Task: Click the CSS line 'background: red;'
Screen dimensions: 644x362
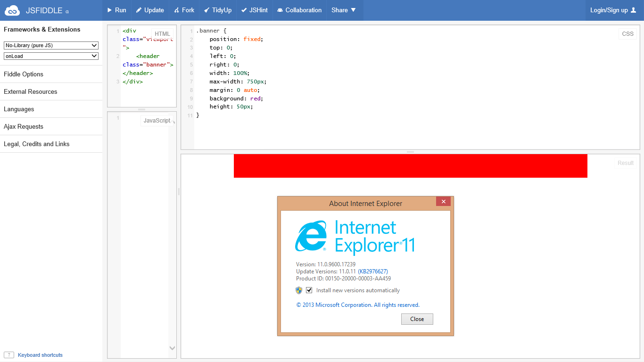Action: pos(236,99)
